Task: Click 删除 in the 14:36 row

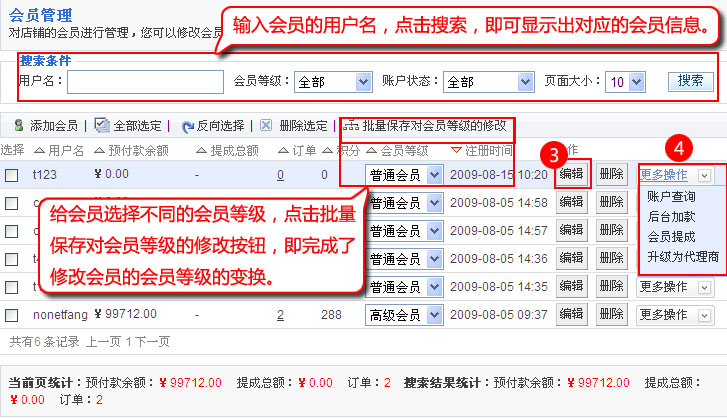Action: coord(612,259)
